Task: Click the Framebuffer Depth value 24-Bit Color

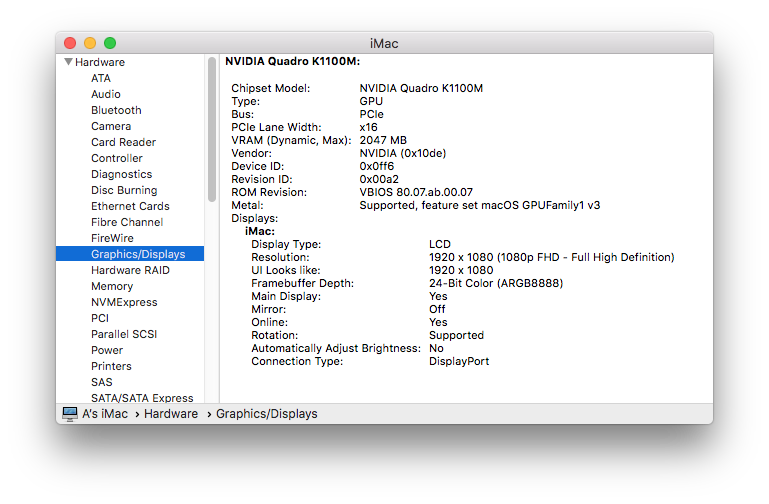Action: (x=496, y=283)
